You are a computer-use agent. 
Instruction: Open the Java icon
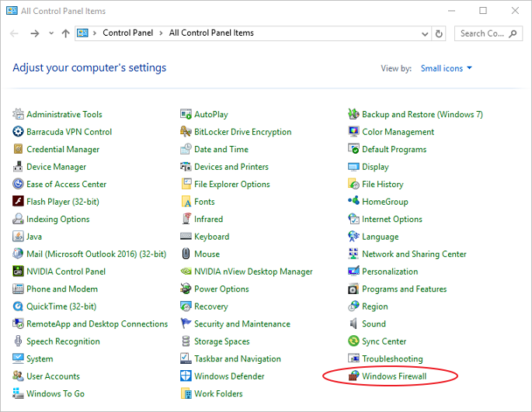(19, 237)
